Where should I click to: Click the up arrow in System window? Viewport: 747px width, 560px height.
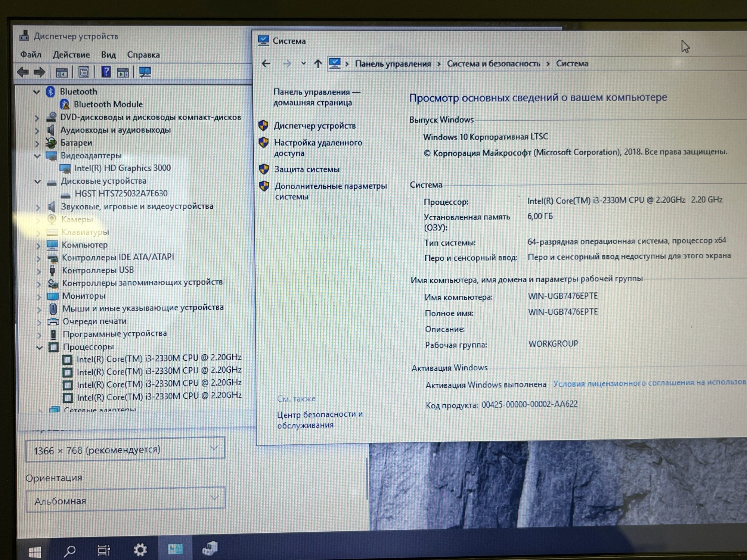[318, 64]
